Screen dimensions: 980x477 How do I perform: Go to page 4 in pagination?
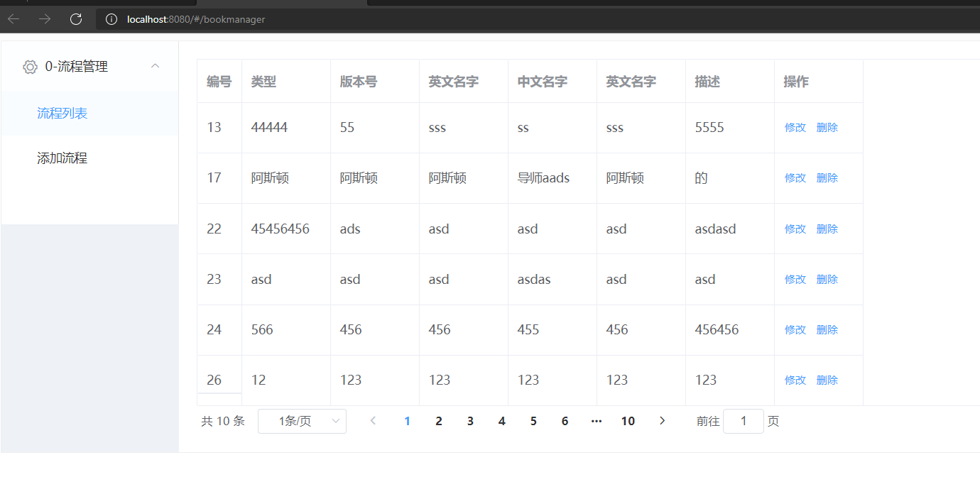(502, 421)
